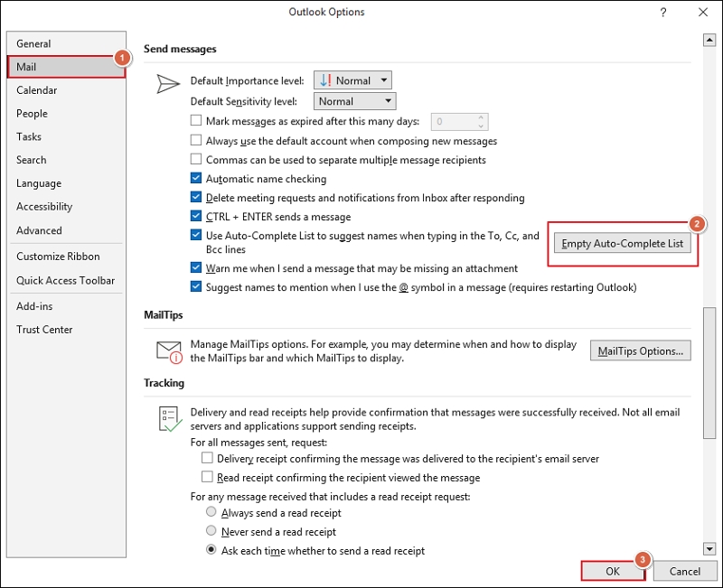Increase the expired days spinner value
This screenshot has height=588, width=723.
coord(481,117)
